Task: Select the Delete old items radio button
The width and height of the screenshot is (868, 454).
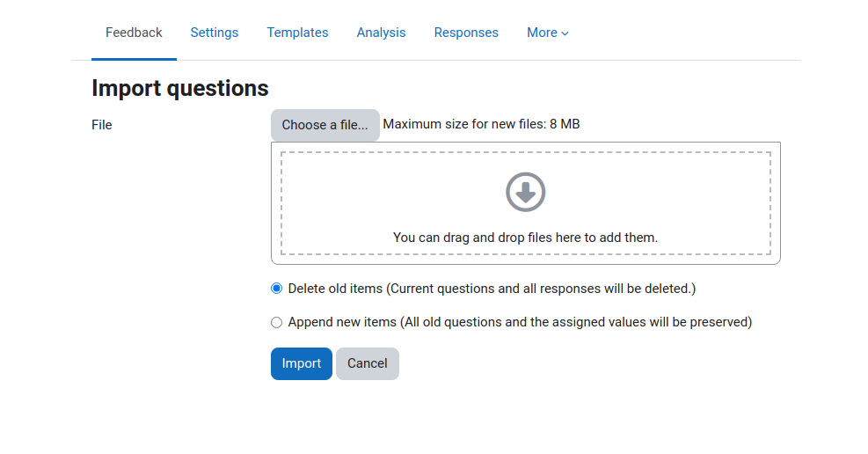Action: coord(276,289)
